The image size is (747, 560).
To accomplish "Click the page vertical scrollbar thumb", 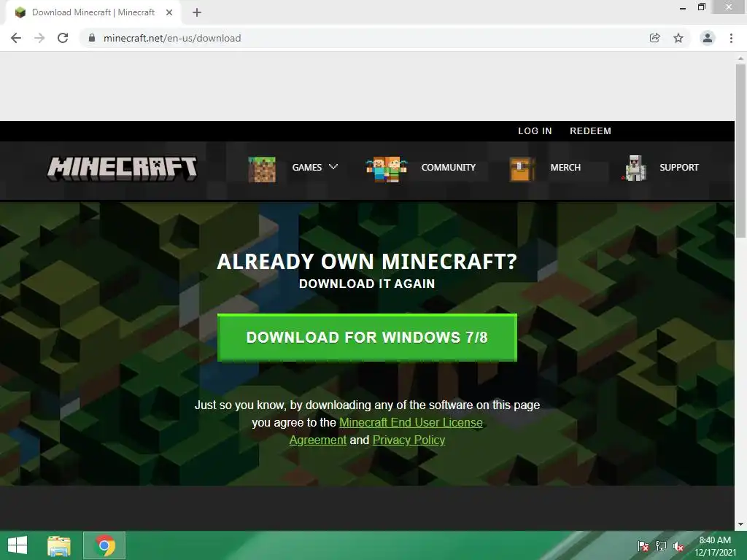I will [740, 150].
